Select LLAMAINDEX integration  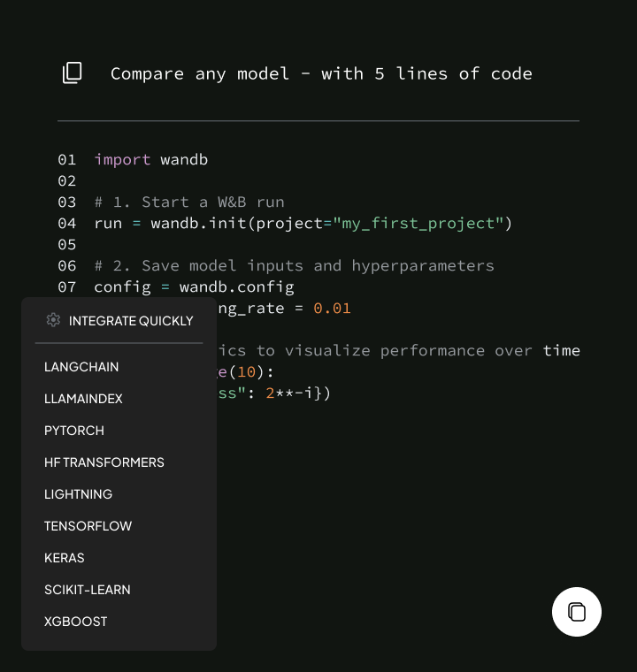(83, 399)
